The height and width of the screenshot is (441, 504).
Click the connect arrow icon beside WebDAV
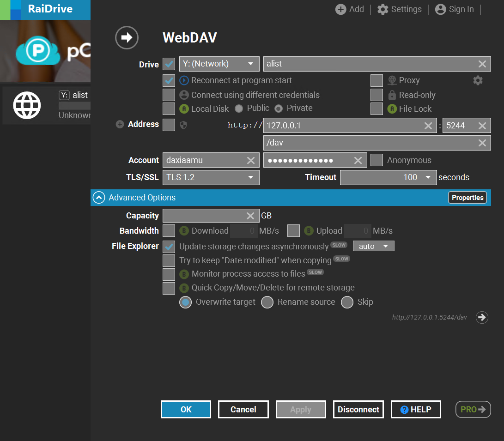click(x=127, y=37)
